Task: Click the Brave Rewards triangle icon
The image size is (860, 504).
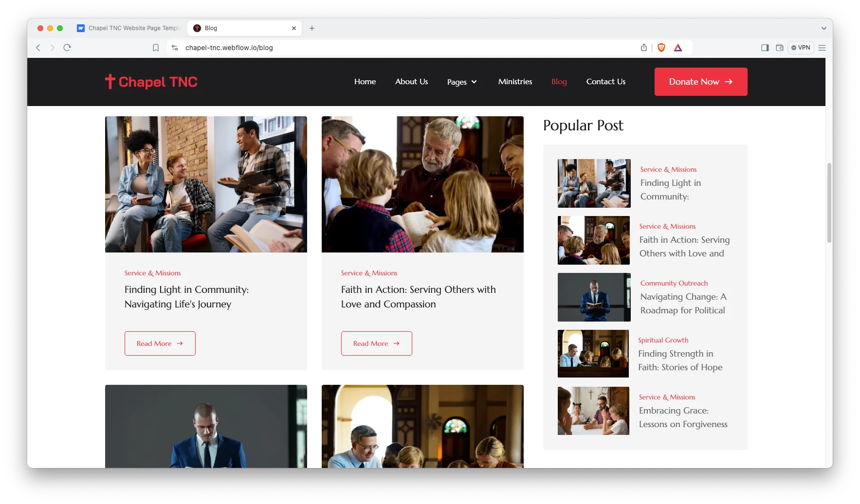Action: click(678, 48)
